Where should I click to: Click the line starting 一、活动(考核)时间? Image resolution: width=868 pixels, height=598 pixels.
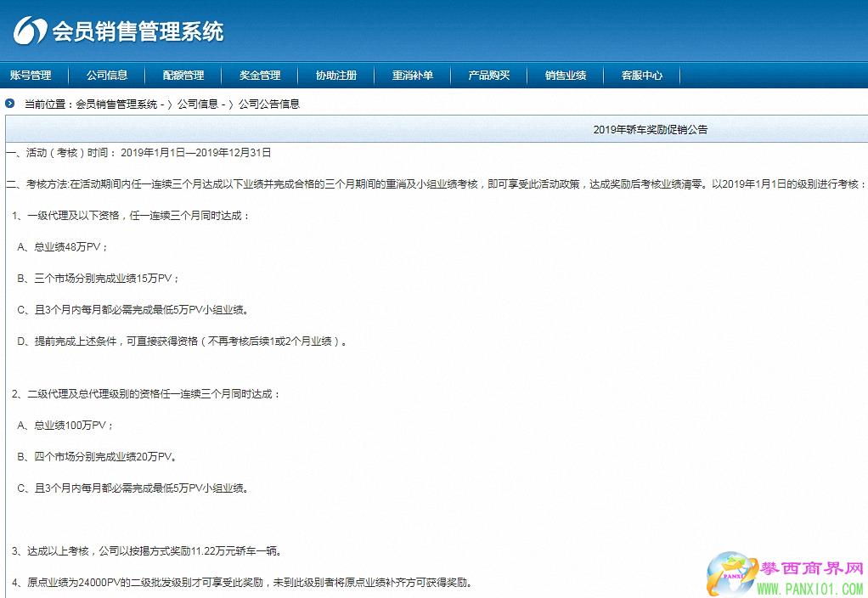click(x=138, y=153)
